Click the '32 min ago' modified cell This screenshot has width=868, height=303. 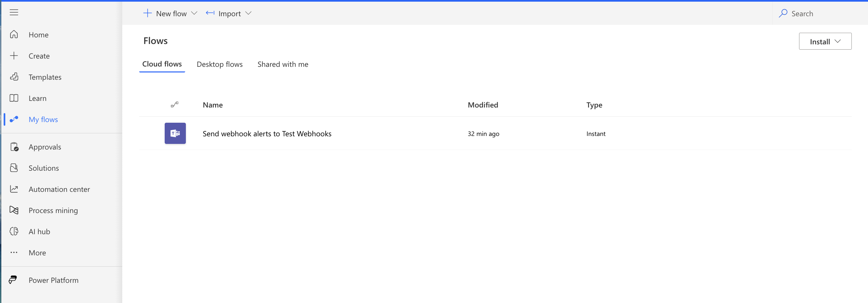[x=483, y=134]
